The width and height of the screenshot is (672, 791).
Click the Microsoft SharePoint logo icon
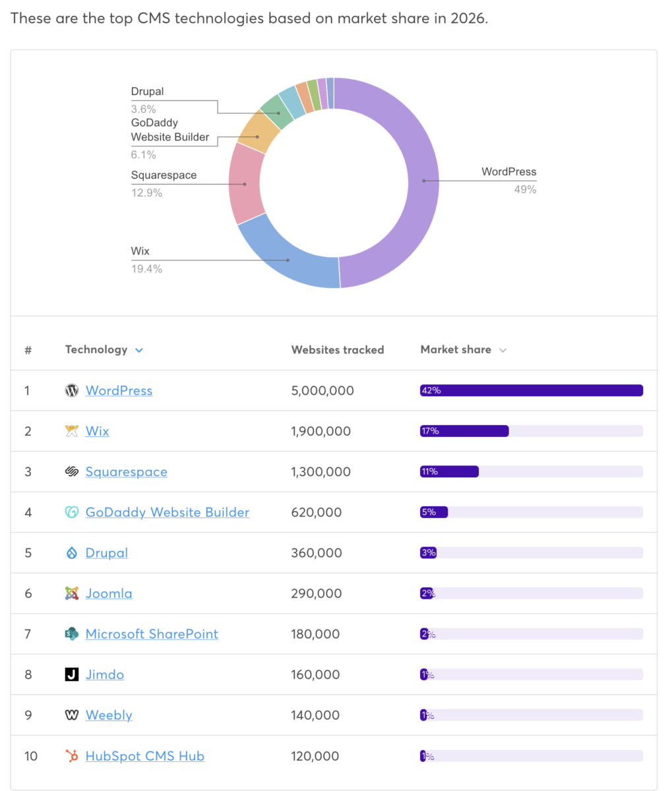point(72,634)
